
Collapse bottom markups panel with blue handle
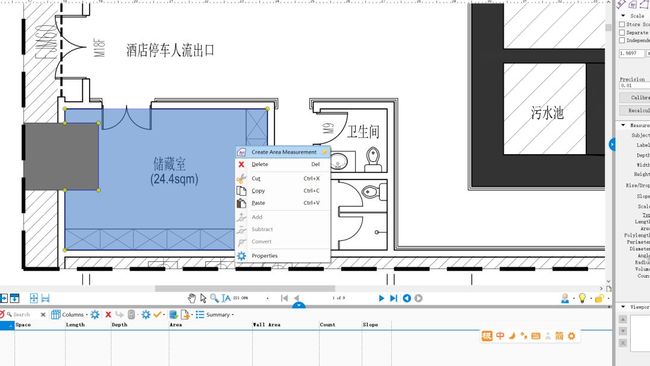pyautogui.click(x=298, y=305)
